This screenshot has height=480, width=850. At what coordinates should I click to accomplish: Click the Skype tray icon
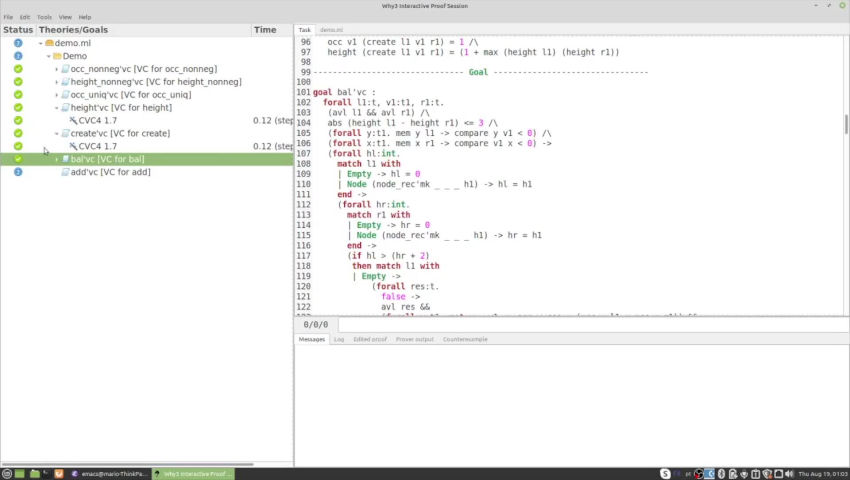[665, 473]
